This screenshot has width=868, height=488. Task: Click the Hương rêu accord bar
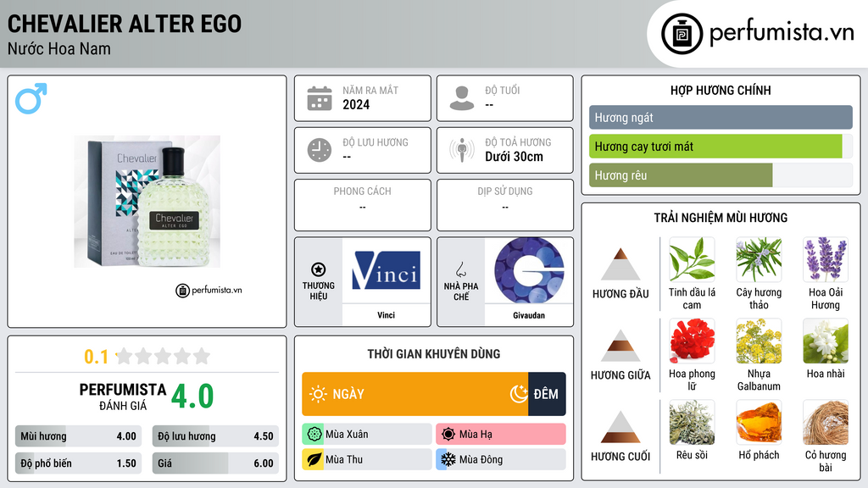click(721, 175)
